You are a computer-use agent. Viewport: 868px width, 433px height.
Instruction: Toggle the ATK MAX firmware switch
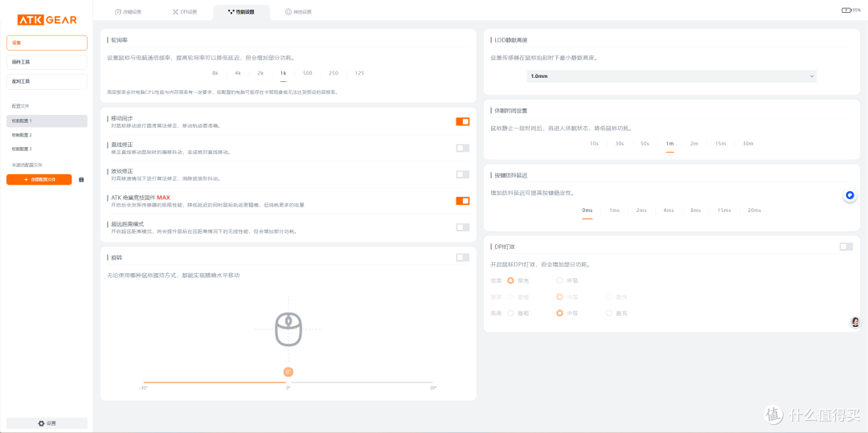[x=463, y=201]
